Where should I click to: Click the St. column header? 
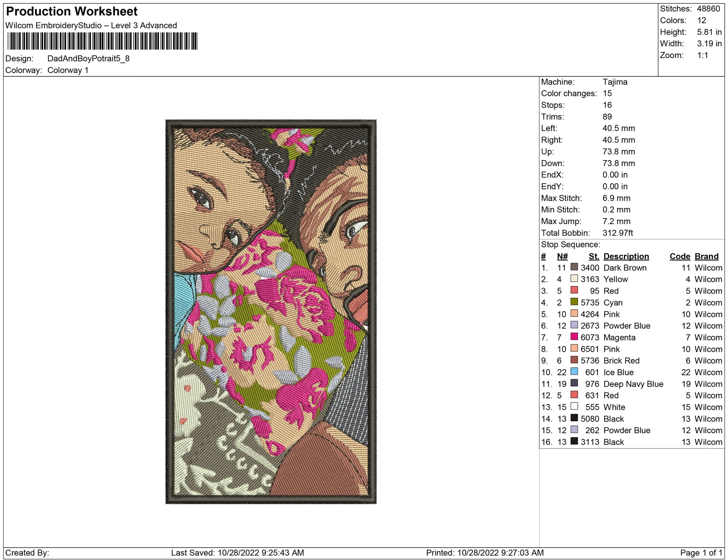coord(593,256)
